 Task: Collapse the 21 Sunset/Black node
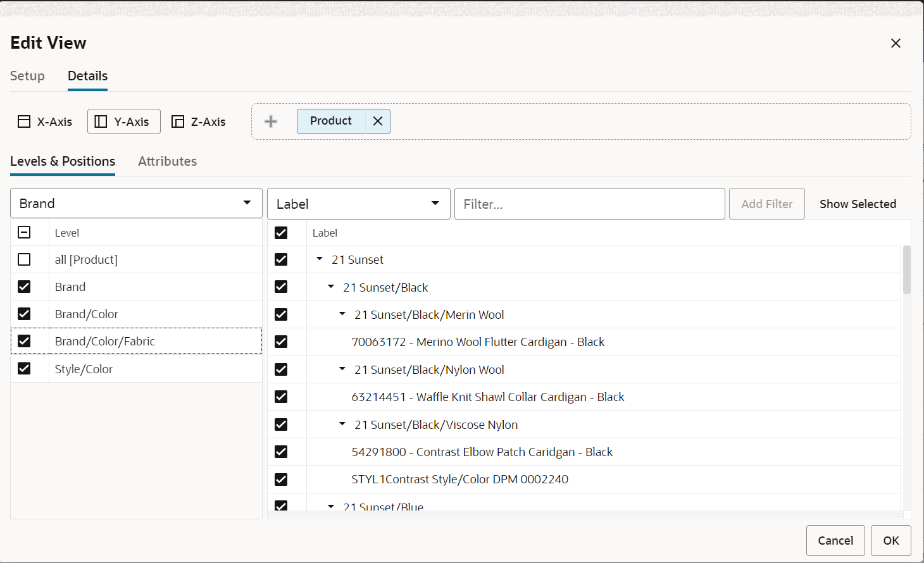point(331,287)
